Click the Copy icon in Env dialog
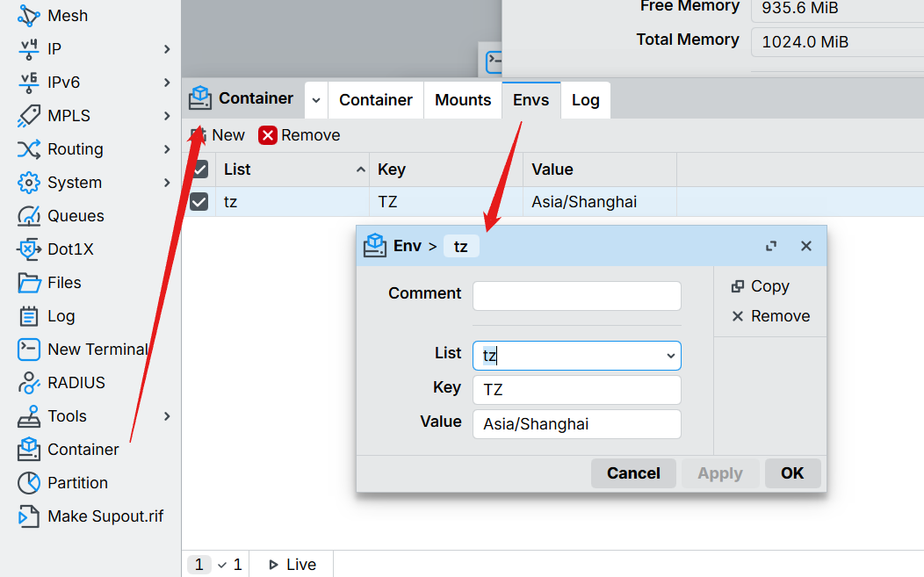The width and height of the screenshot is (924, 577). tap(738, 286)
